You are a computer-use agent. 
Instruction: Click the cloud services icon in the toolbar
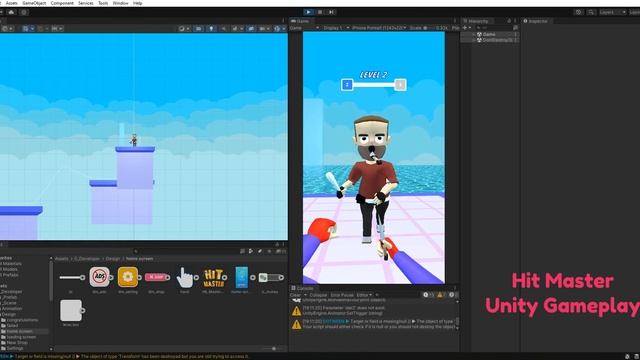[x=11, y=12]
